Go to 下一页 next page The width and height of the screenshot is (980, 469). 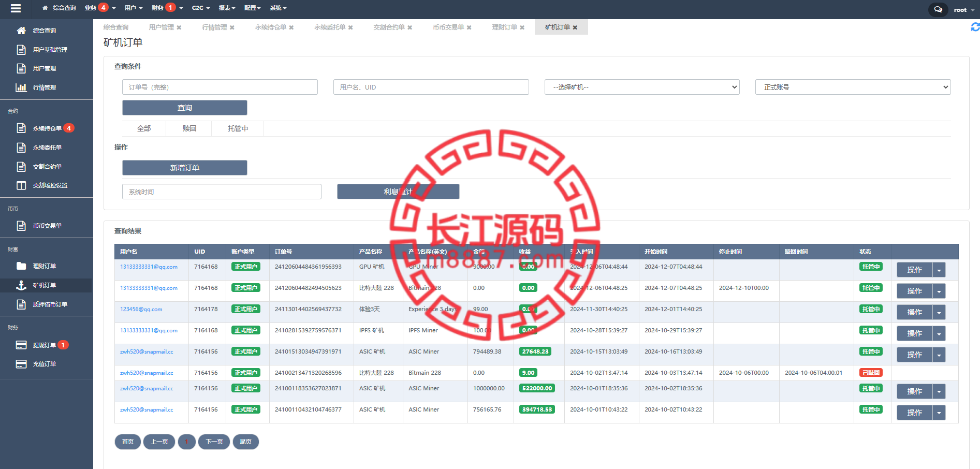[214, 442]
